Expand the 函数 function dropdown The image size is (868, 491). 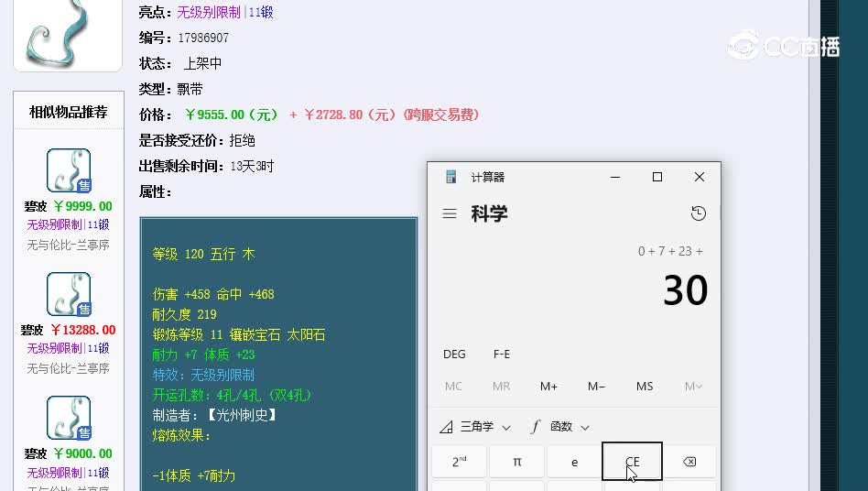[559, 427]
